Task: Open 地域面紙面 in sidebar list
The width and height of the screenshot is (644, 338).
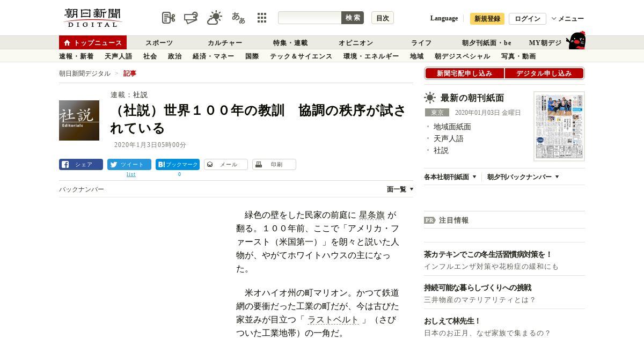Action: (452, 127)
